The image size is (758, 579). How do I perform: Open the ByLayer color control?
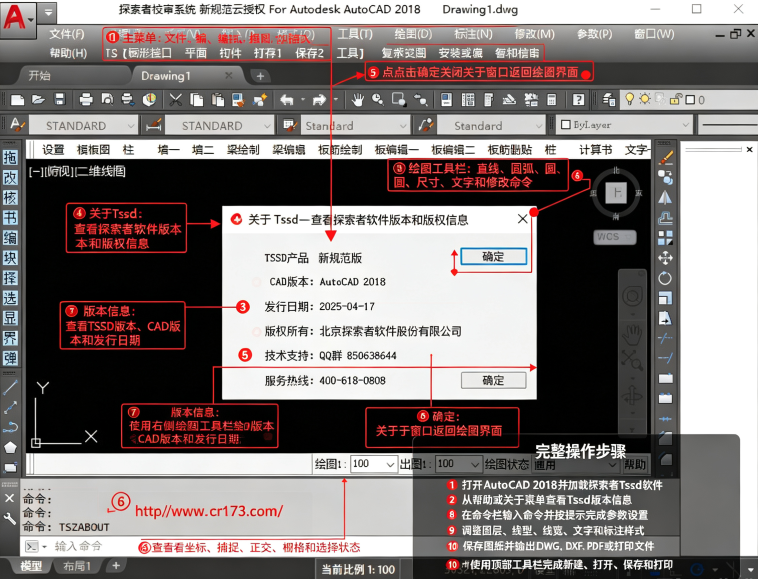[x=625, y=125]
